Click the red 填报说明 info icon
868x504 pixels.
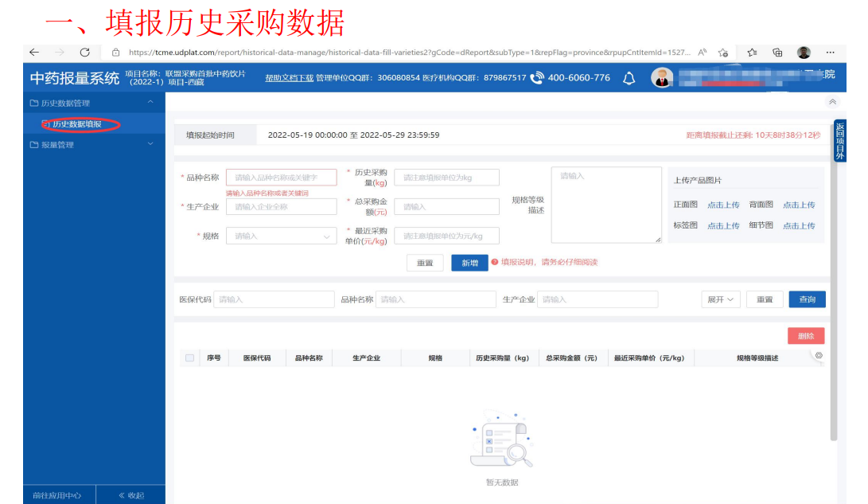click(x=494, y=262)
